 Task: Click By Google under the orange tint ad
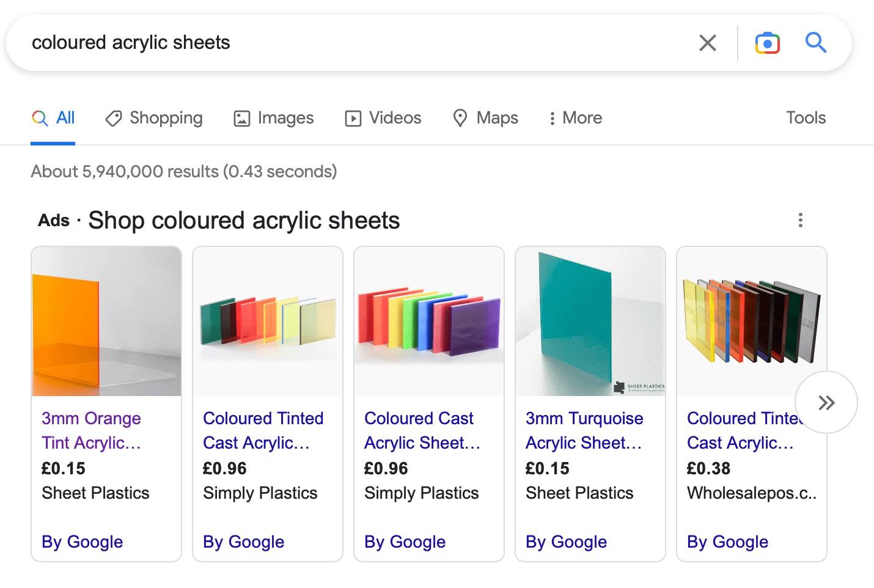[83, 542]
